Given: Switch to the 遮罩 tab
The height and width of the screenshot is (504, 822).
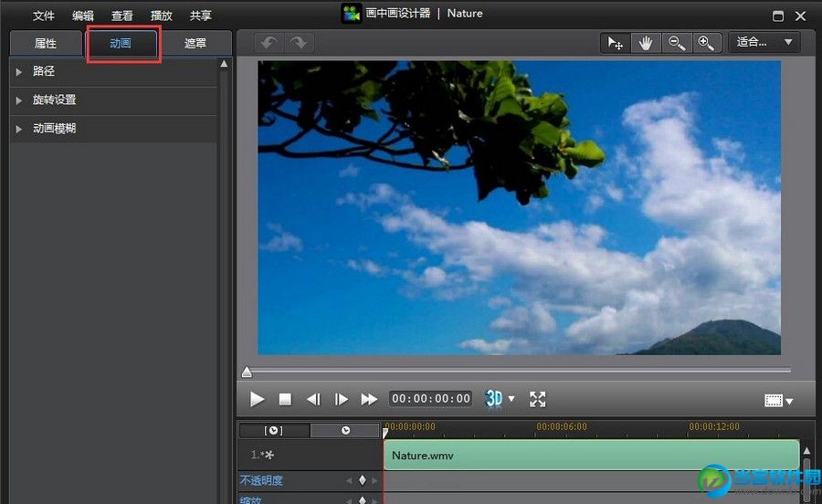Looking at the screenshot, I should coord(195,44).
